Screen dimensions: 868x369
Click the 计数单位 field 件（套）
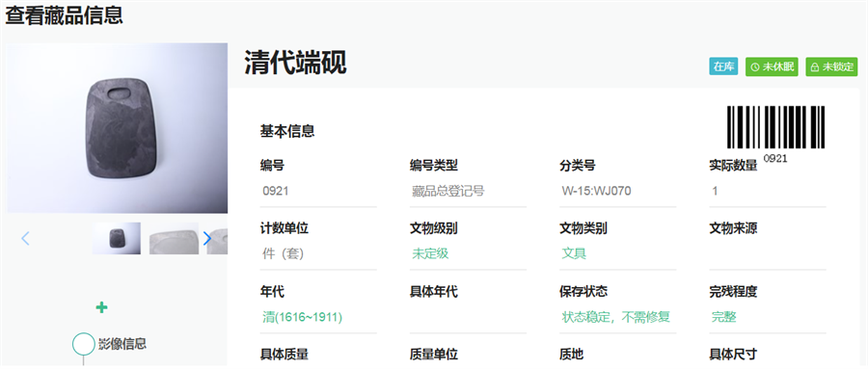pos(318,254)
